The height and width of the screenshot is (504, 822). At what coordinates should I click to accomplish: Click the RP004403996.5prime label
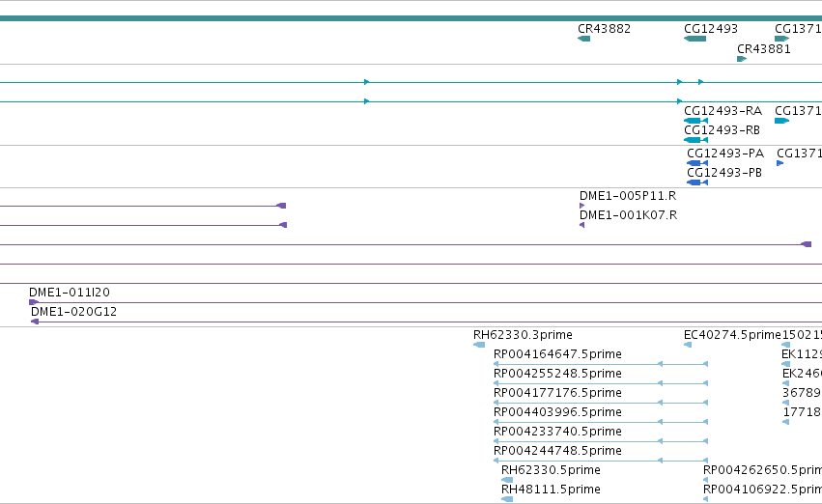tap(557, 413)
